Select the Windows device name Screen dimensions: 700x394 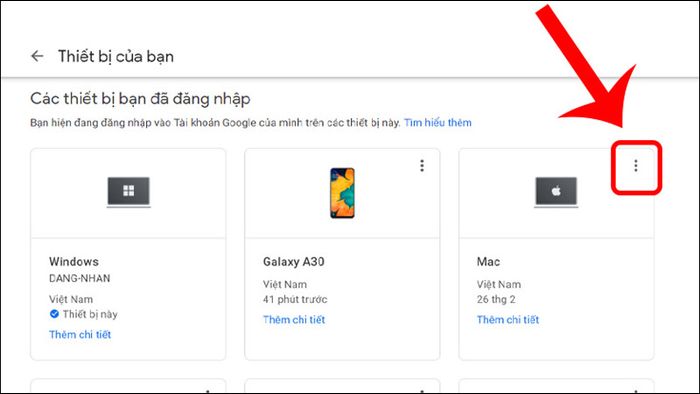click(74, 261)
